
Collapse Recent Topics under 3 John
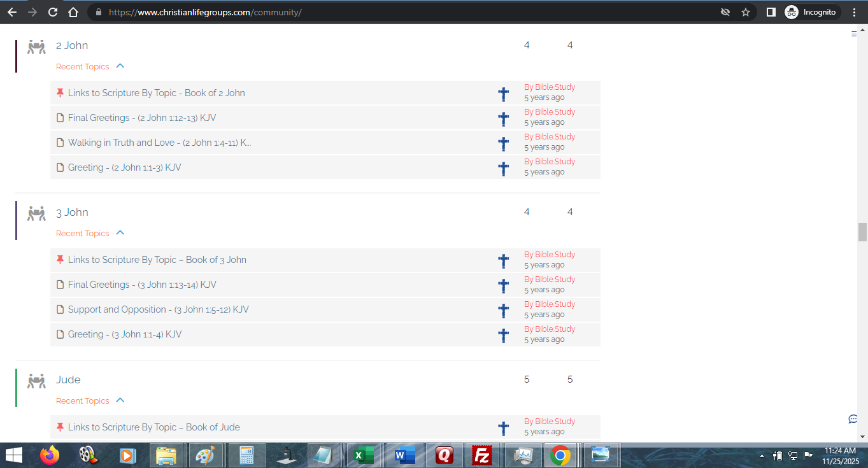120,233
